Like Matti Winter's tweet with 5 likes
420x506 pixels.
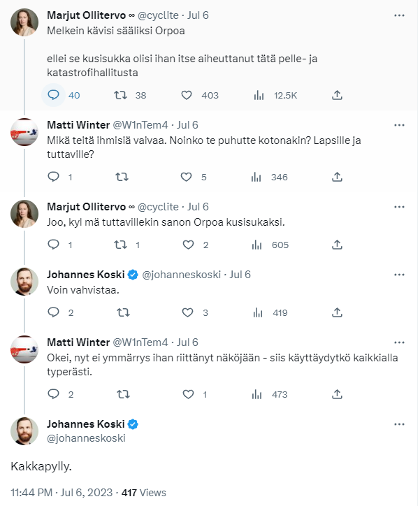coord(187,177)
